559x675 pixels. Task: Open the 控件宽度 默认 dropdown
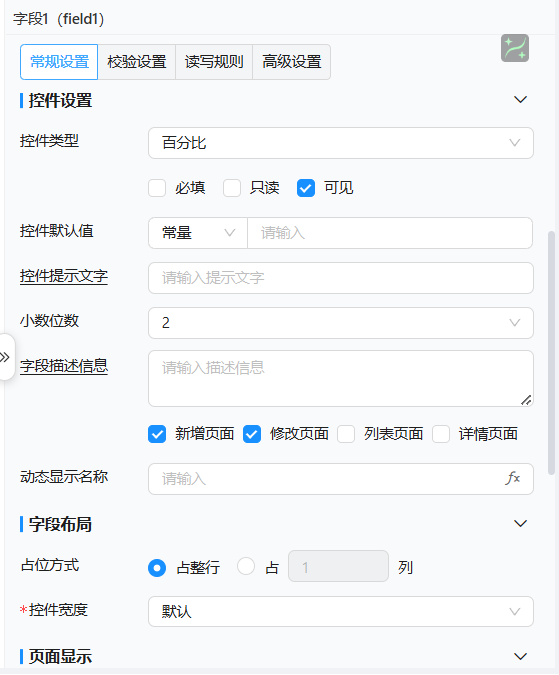coord(341,611)
